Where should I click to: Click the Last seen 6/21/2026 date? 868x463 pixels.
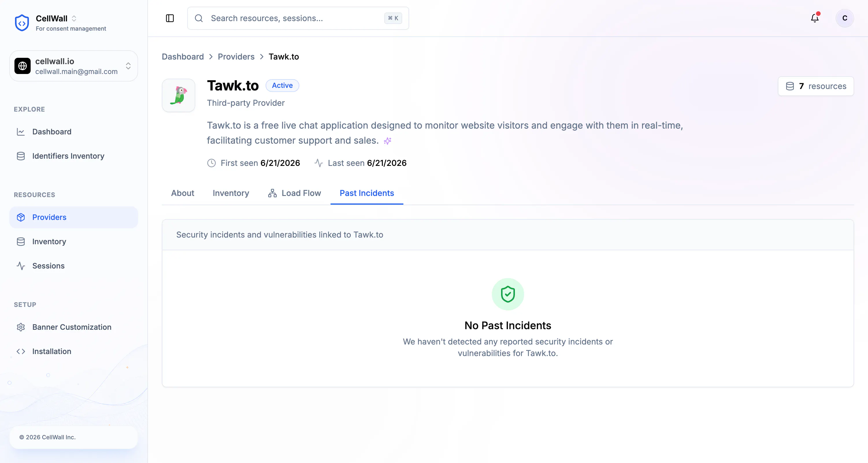pos(387,163)
